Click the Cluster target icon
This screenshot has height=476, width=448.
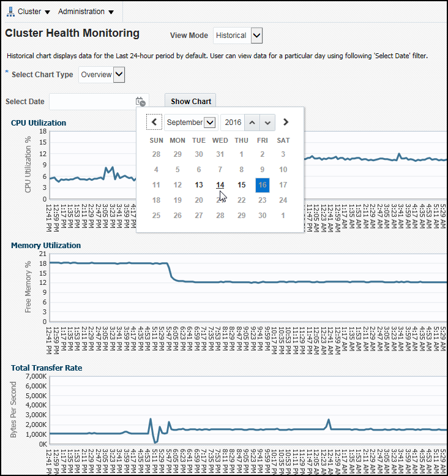point(10,12)
